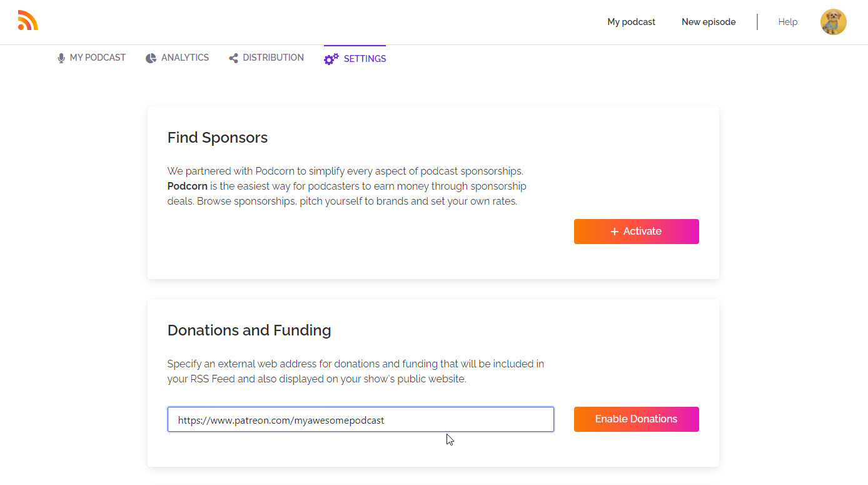
Task: Activate Podcorn sponsorships
Action: [636, 232]
